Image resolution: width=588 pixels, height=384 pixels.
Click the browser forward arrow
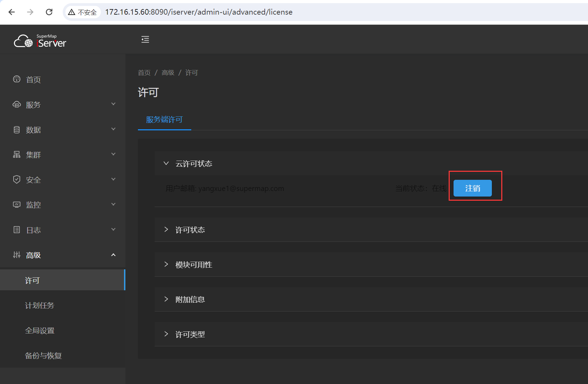[x=30, y=12]
